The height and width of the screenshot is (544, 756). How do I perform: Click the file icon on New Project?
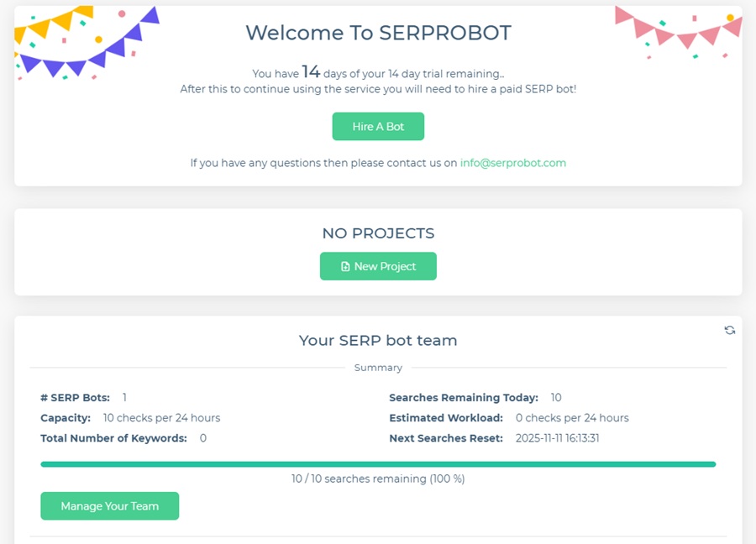coord(345,267)
